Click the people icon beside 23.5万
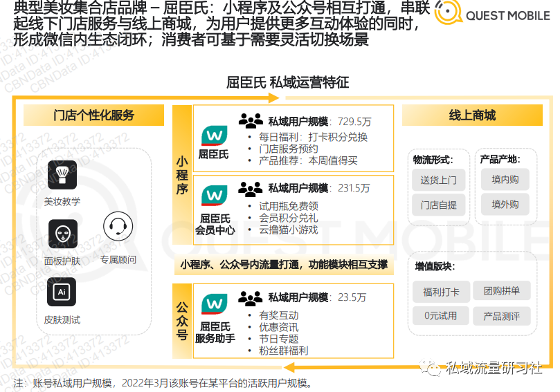 (x=251, y=299)
